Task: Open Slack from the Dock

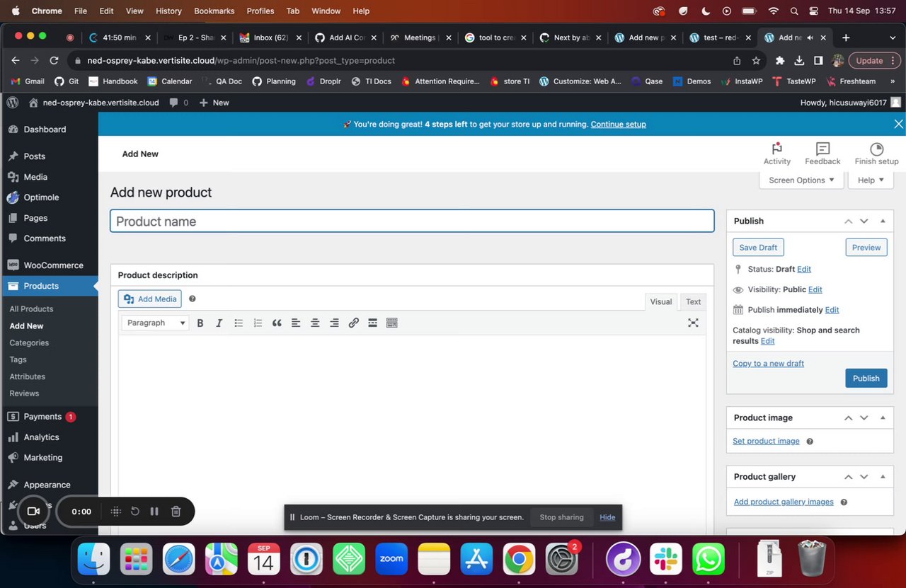Action: [665, 560]
